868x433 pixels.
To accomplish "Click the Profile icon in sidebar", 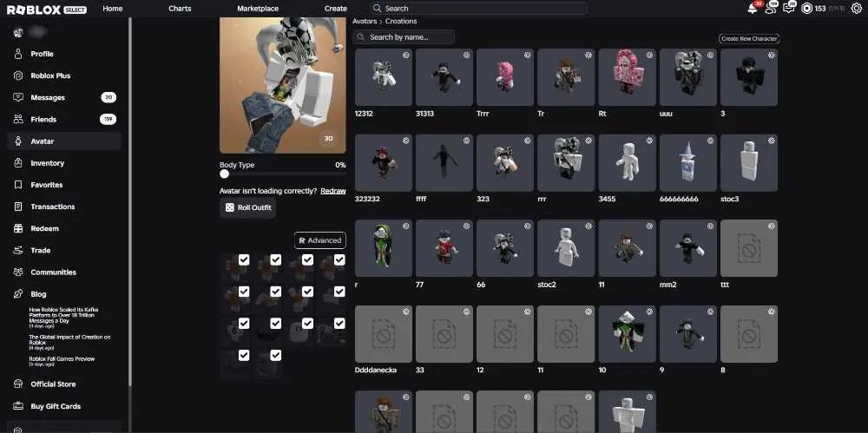I will (x=18, y=54).
